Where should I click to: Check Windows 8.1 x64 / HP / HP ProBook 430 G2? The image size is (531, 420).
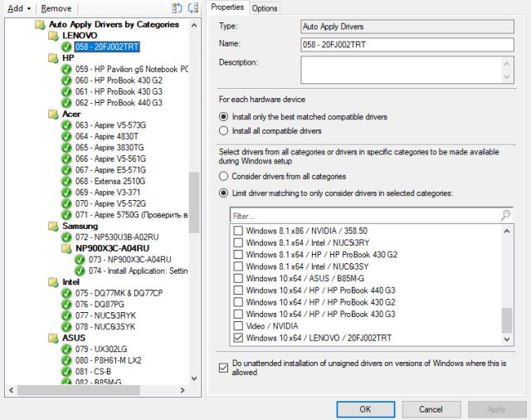tap(238, 254)
